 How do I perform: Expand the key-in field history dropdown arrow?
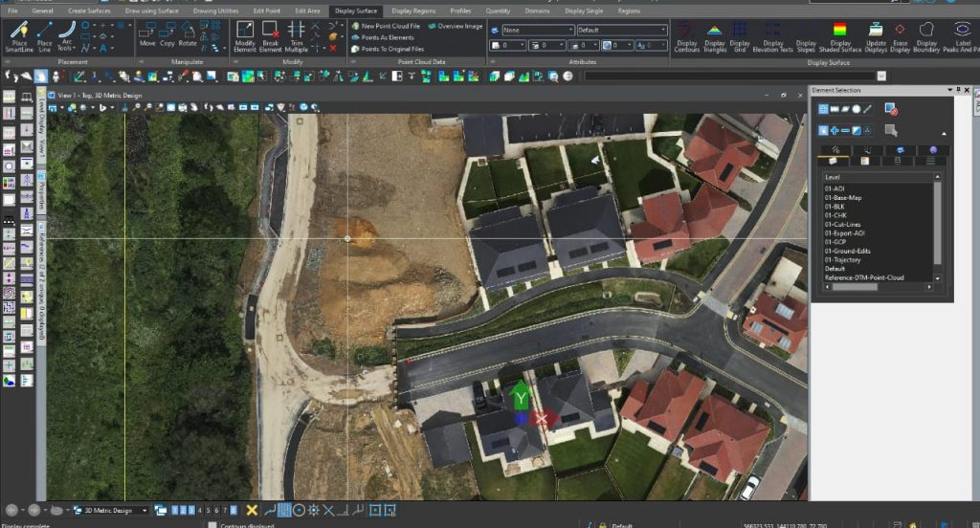[881, 77]
